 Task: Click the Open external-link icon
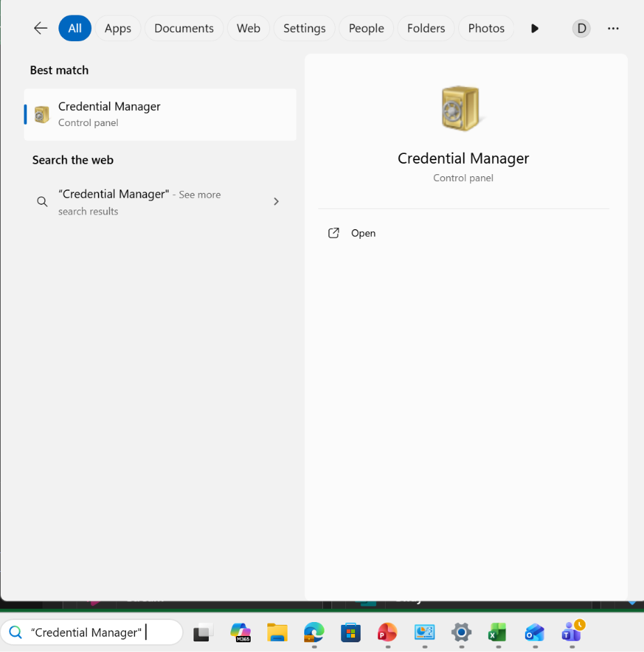(333, 233)
